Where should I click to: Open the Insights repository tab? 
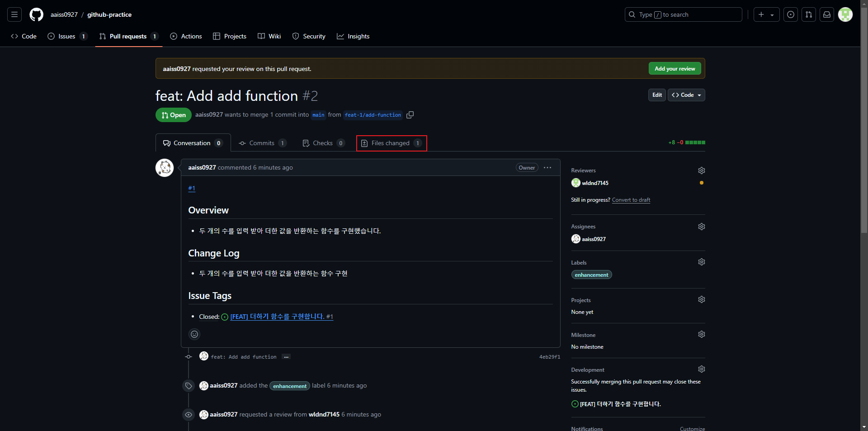353,36
